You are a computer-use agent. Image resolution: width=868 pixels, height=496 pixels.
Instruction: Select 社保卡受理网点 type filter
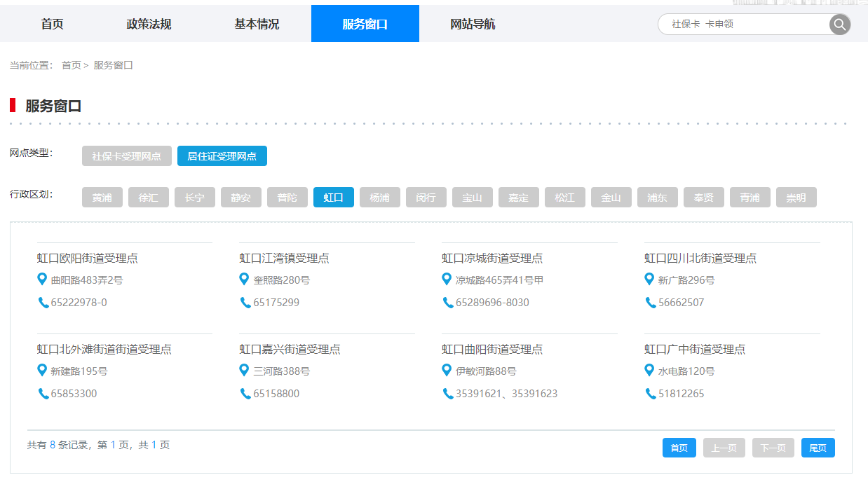coord(127,156)
